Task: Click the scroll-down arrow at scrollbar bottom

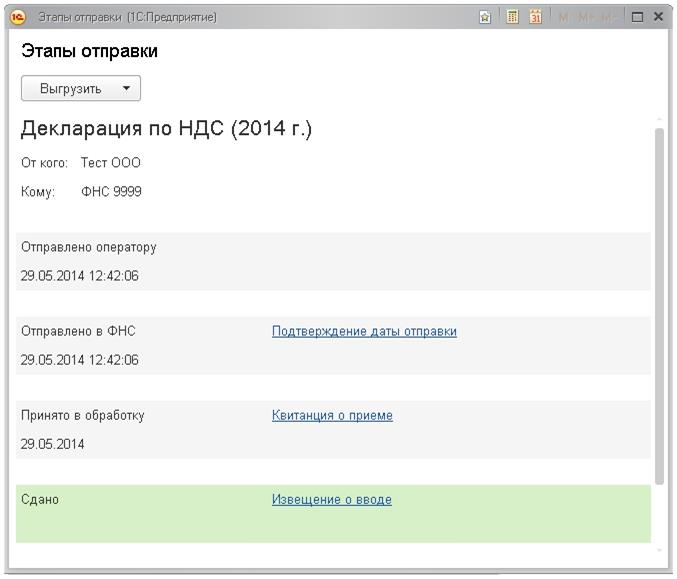Action: pyautogui.click(x=658, y=551)
